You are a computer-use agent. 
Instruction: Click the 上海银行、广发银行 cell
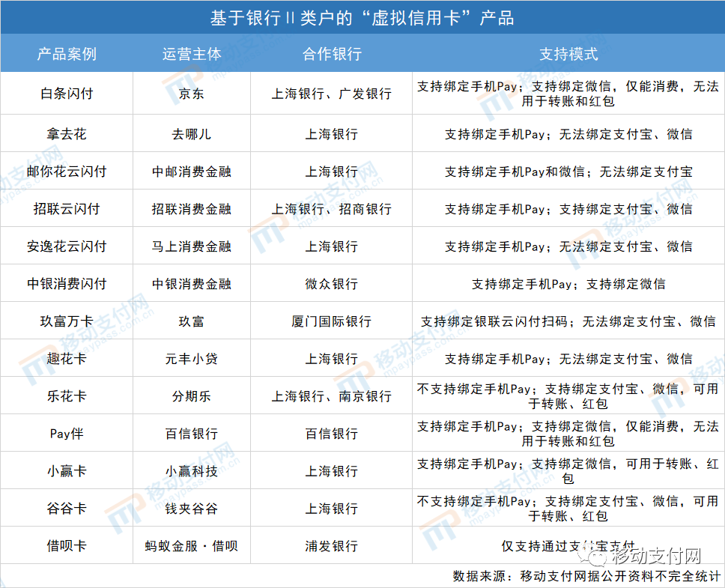click(x=332, y=94)
